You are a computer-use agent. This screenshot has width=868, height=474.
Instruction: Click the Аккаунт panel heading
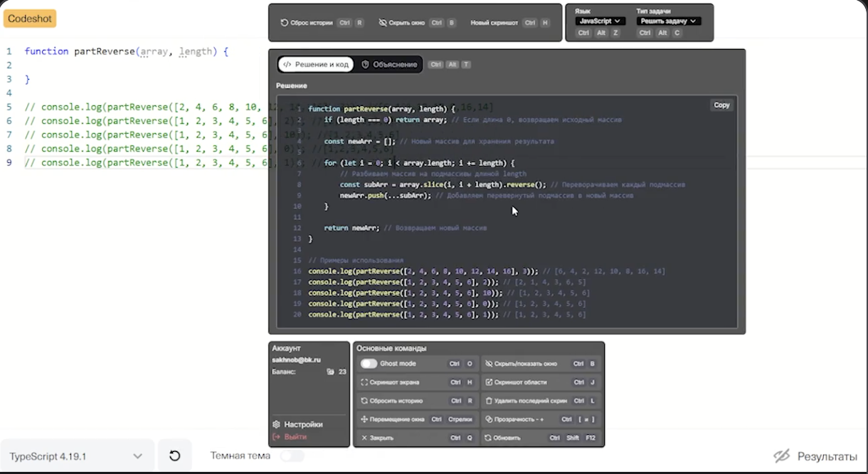pyautogui.click(x=286, y=349)
